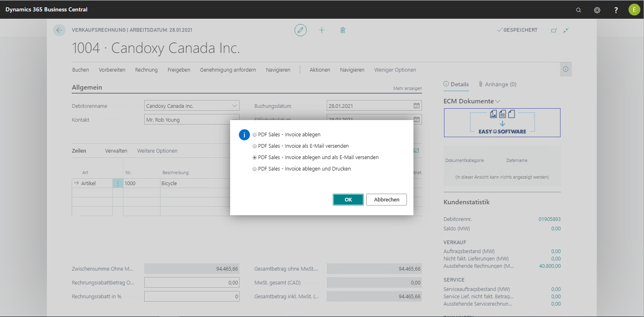Open the user account avatar E
This screenshot has height=317, width=644.
pyautogui.click(x=634, y=9)
